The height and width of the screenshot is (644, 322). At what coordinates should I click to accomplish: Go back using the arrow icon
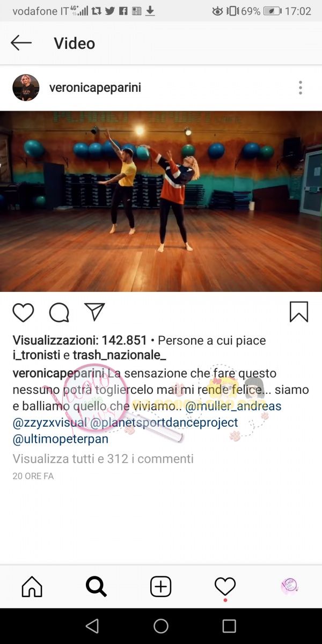pyautogui.click(x=21, y=43)
